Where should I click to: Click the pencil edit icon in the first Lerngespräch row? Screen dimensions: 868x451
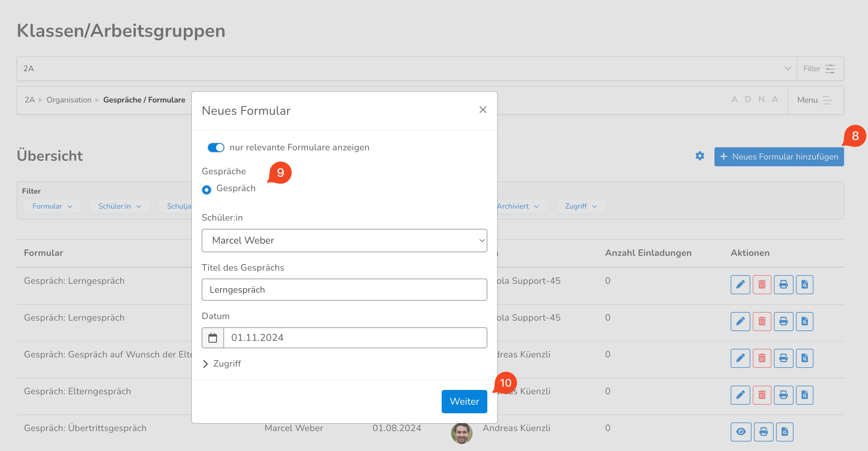pyautogui.click(x=740, y=284)
